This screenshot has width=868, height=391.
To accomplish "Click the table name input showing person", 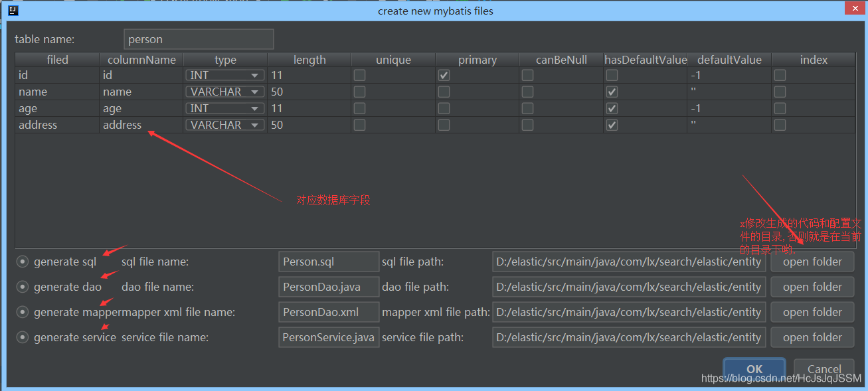I will [198, 39].
